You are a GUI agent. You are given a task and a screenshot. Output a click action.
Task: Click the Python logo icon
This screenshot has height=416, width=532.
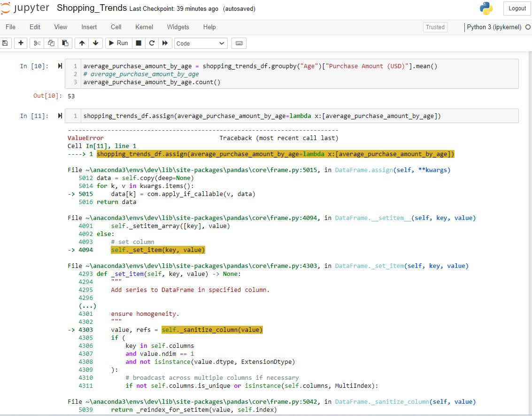pos(486,8)
